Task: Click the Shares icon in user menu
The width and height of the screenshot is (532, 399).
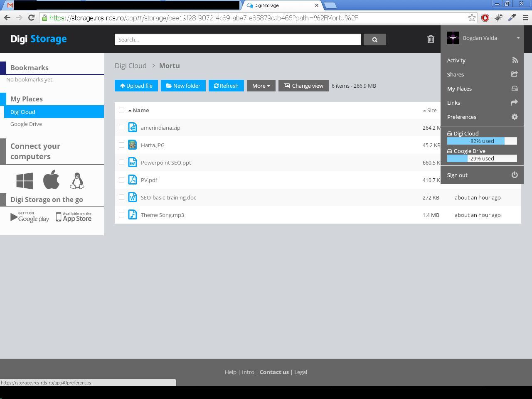Action: [x=515, y=74]
